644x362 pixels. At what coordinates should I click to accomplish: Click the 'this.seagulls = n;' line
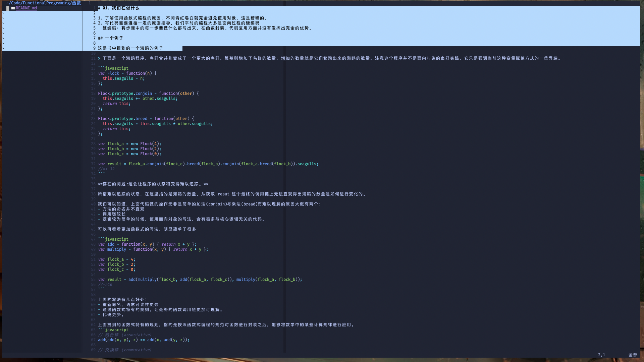124,78
